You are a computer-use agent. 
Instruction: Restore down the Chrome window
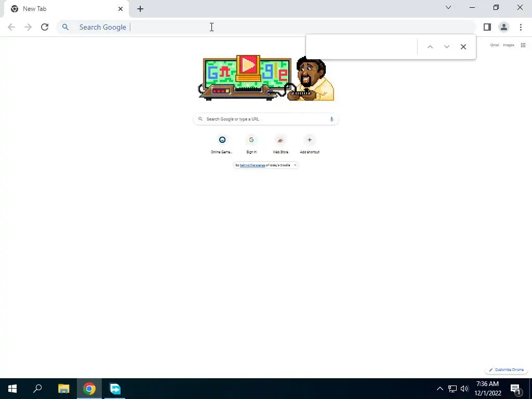pyautogui.click(x=496, y=7)
